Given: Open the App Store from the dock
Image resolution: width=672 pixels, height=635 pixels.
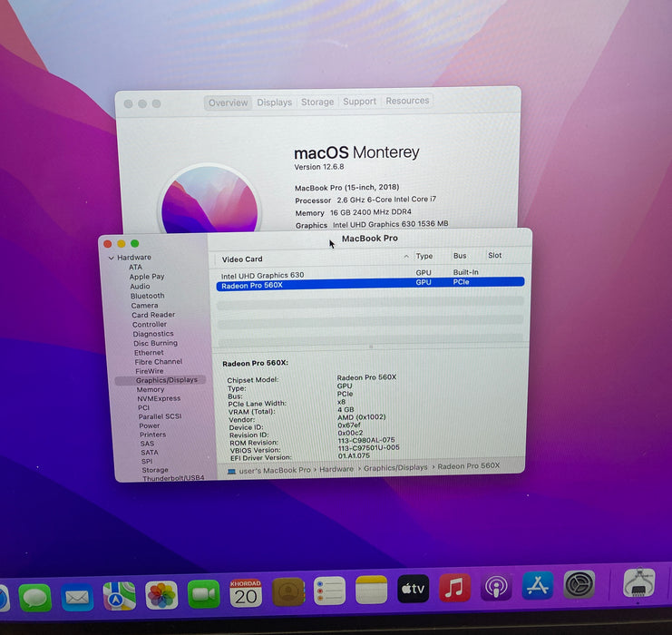Looking at the screenshot, I should (x=538, y=585).
